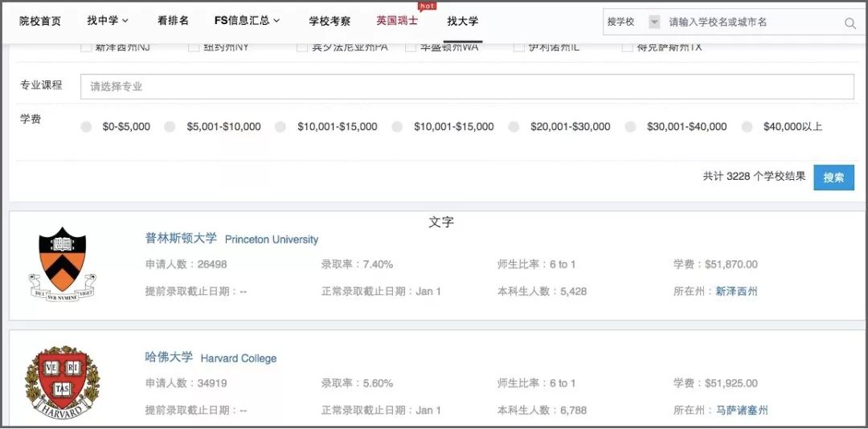868x429 pixels.
Task: Open the 请选择专业 major selector
Action: click(x=467, y=87)
